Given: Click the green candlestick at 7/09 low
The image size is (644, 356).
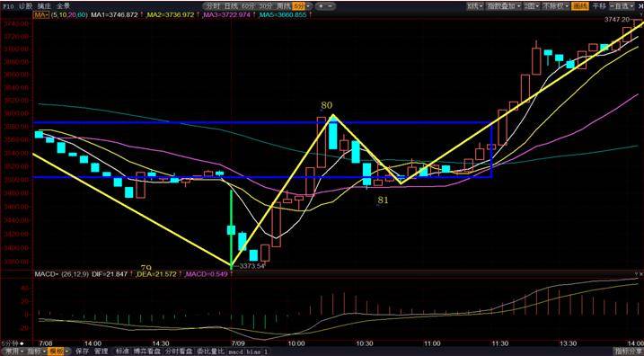Looking at the screenshot, I should (x=231, y=228).
